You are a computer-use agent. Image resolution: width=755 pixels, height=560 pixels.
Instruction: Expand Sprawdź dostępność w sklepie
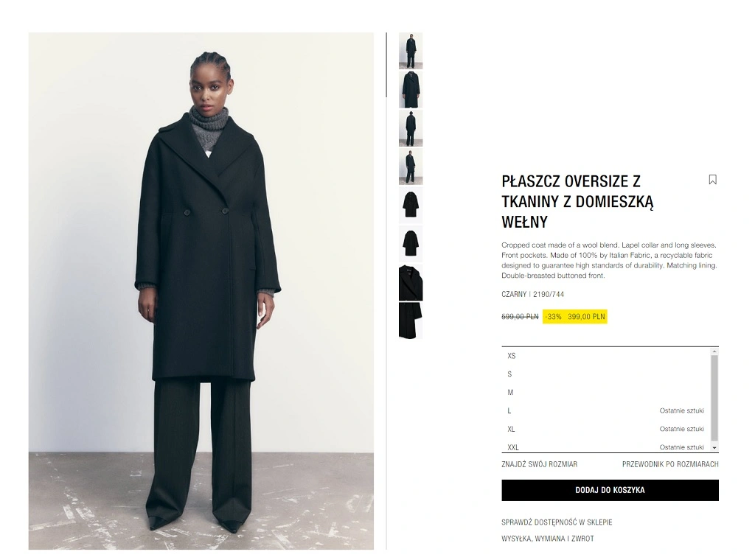coord(557,522)
